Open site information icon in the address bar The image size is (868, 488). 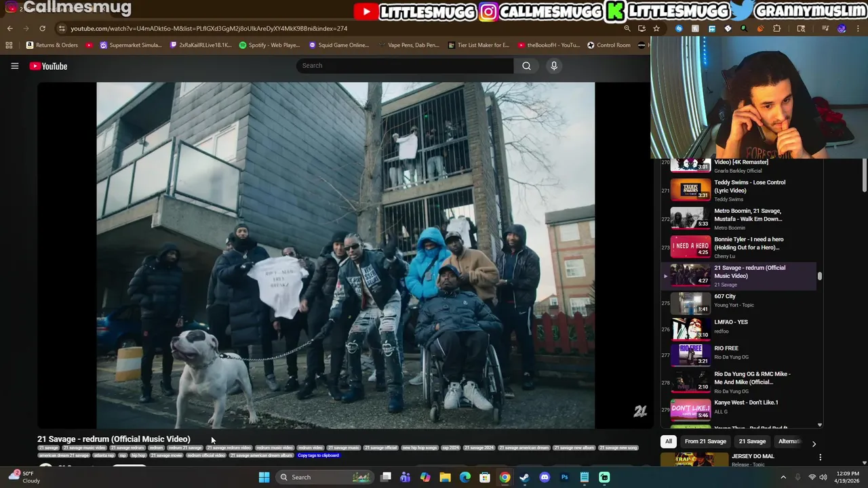[x=62, y=28]
